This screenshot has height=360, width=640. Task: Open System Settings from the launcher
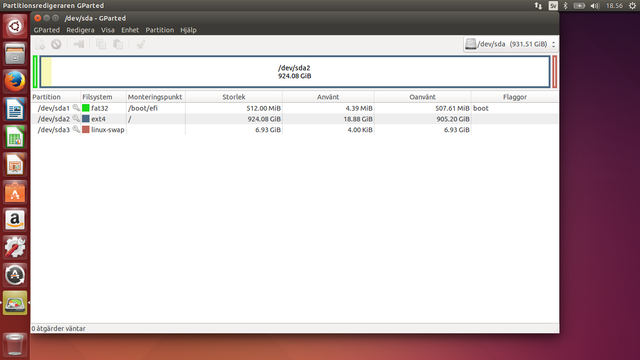point(15,247)
